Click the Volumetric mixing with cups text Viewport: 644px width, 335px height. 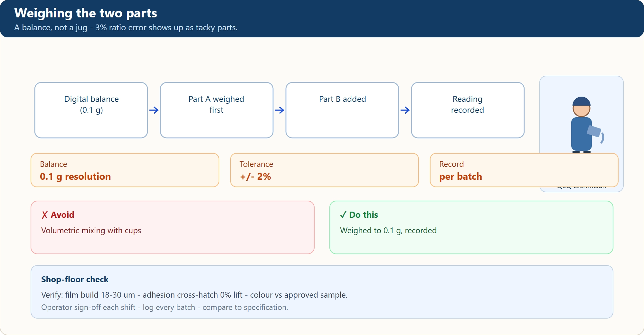tap(91, 231)
